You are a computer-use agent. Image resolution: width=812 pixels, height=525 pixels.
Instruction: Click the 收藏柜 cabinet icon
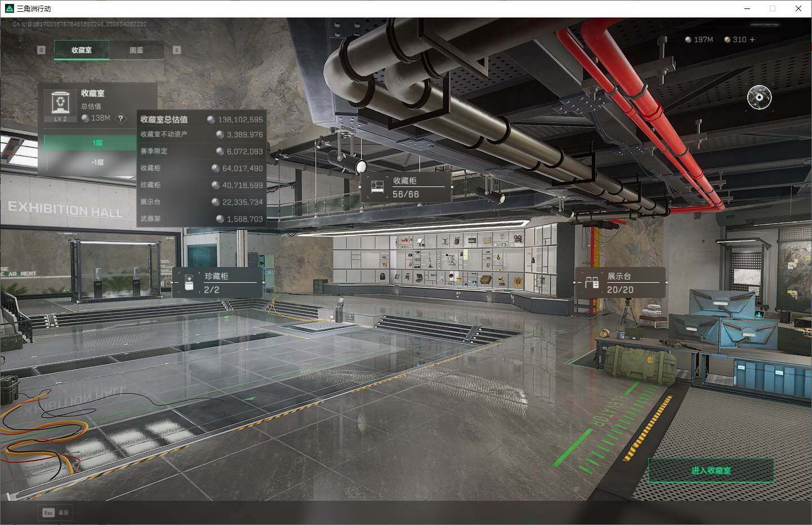[377, 187]
